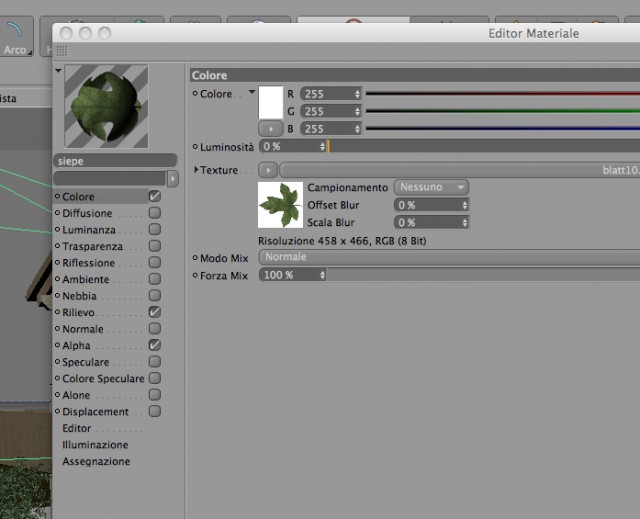Click the Forza Mix stepper arrows

pyautogui.click(x=322, y=275)
